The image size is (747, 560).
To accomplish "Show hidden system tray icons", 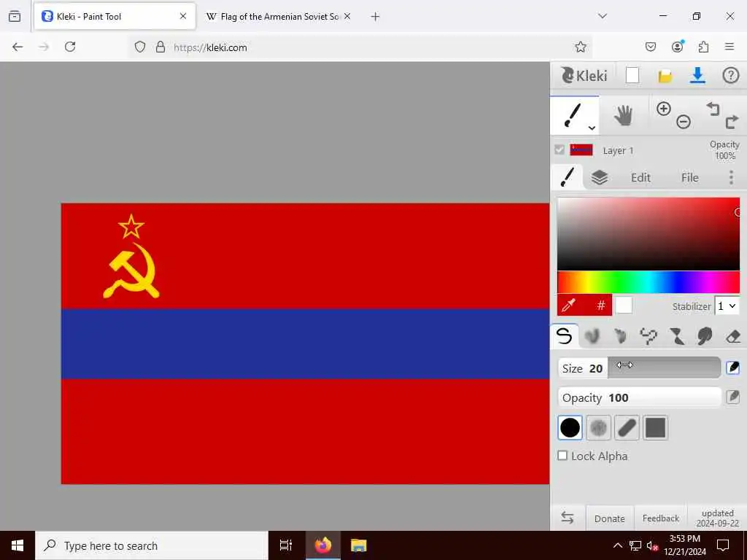I will (617, 545).
